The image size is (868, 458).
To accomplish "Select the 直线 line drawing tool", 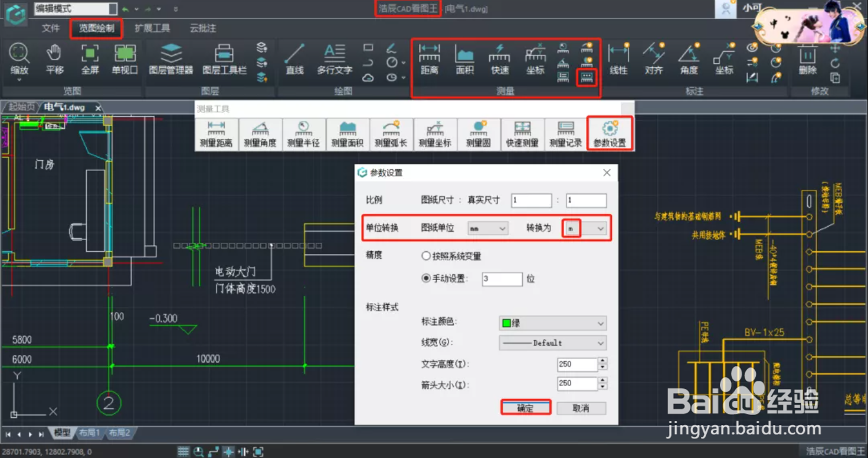I will click(294, 59).
